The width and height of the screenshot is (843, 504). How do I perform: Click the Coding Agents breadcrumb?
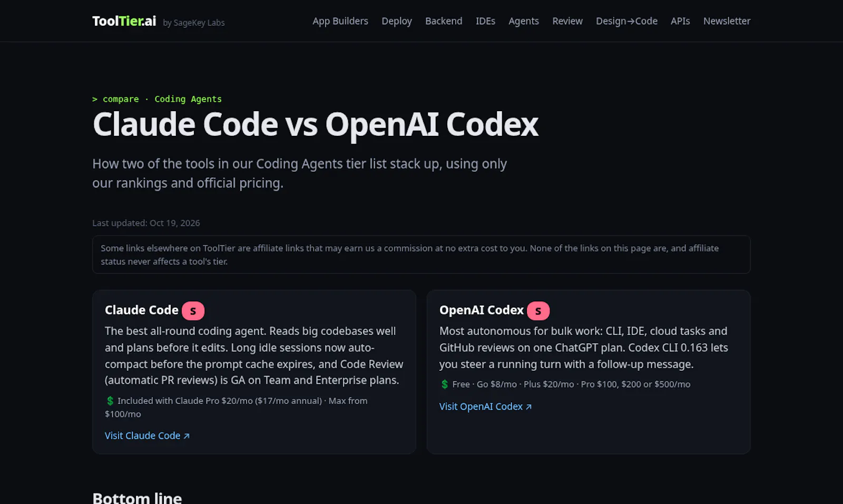click(x=188, y=99)
